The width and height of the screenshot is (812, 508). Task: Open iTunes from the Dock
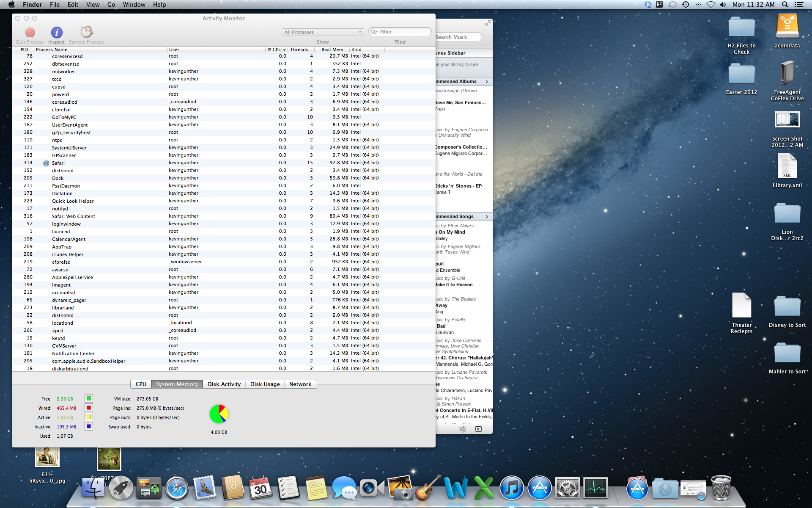[x=511, y=489]
